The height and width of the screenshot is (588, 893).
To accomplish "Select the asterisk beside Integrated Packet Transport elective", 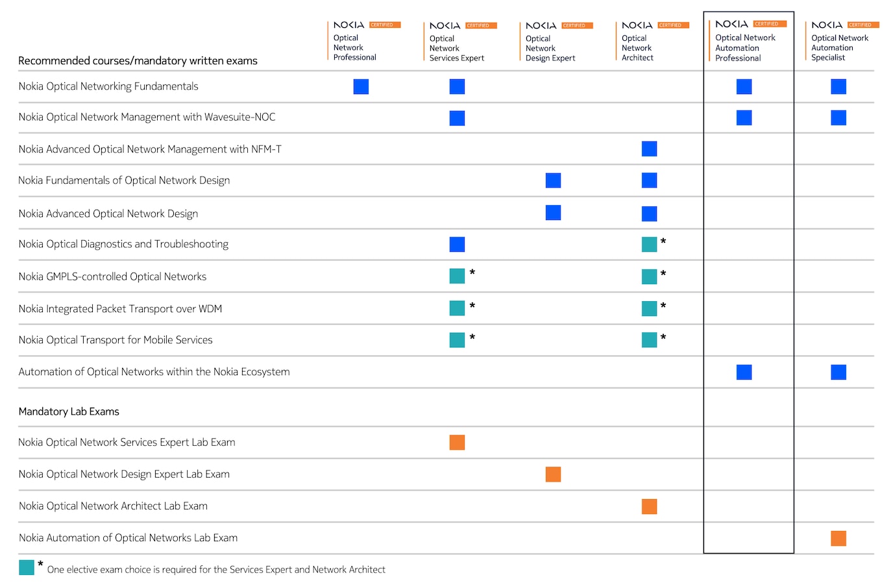I will [x=471, y=304].
